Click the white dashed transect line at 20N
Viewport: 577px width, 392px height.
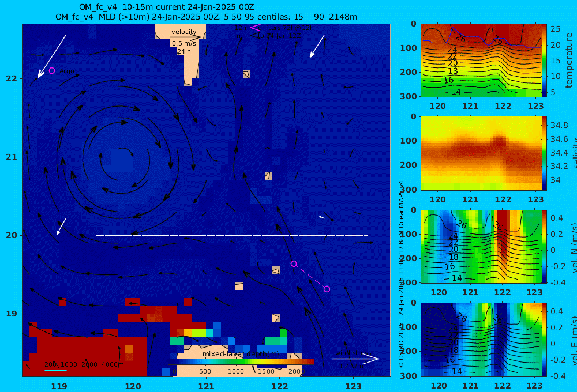coord(232,235)
